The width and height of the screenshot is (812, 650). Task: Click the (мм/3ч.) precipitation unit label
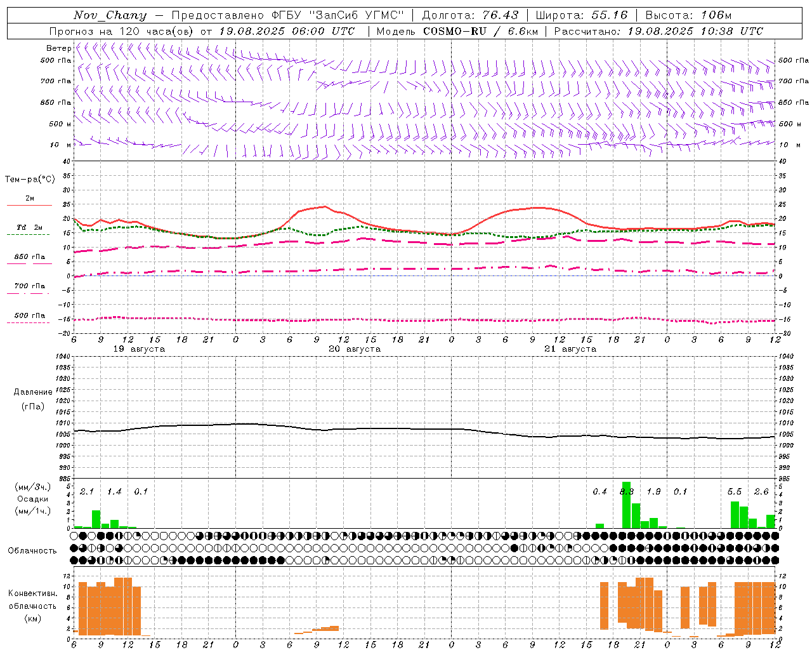tap(32, 487)
